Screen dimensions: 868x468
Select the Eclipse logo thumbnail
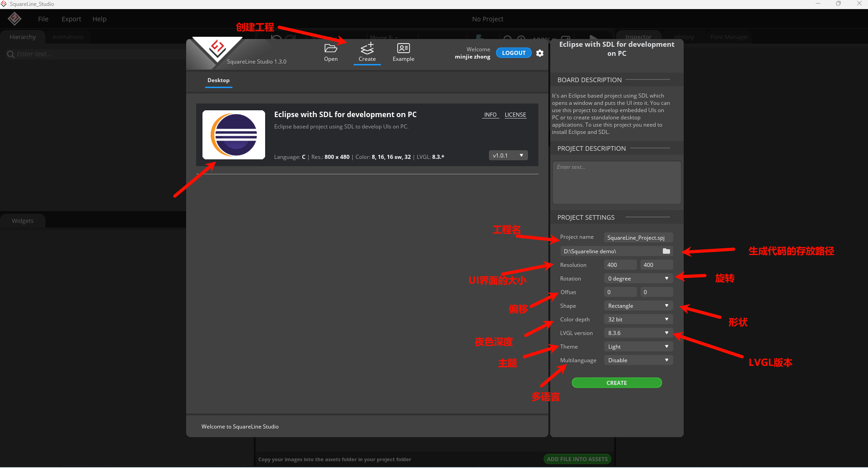234,135
